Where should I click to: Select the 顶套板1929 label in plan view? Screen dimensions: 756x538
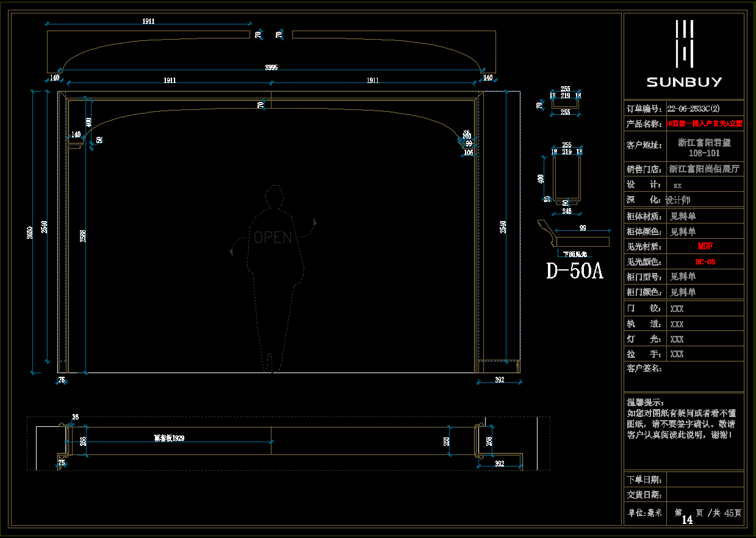[x=169, y=438]
